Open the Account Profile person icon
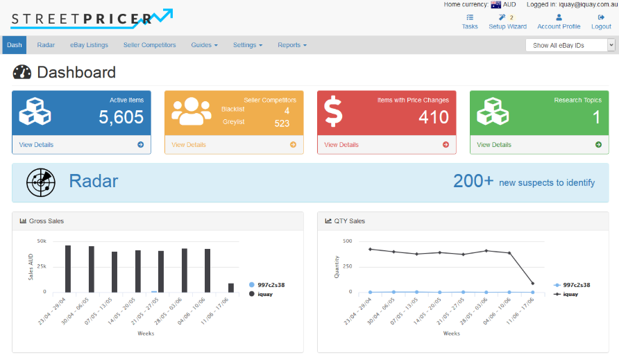The width and height of the screenshot is (619, 364). click(x=559, y=17)
